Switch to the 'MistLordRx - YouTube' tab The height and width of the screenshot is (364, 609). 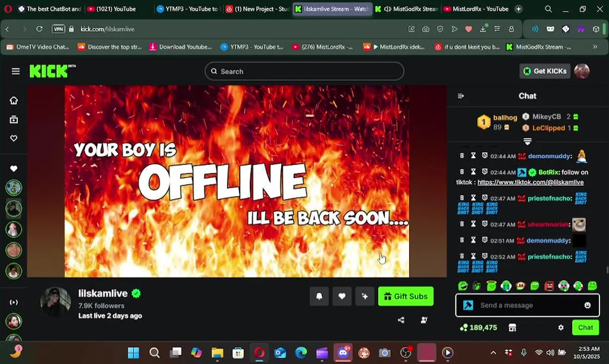coord(475,9)
